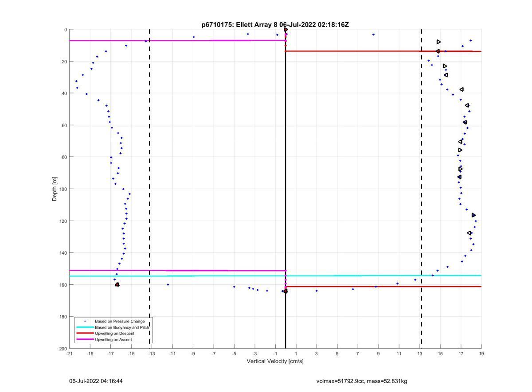Viewport: 532px width, 392px height.
Task: Click depth tick label '60'
Action: coord(64,125)
